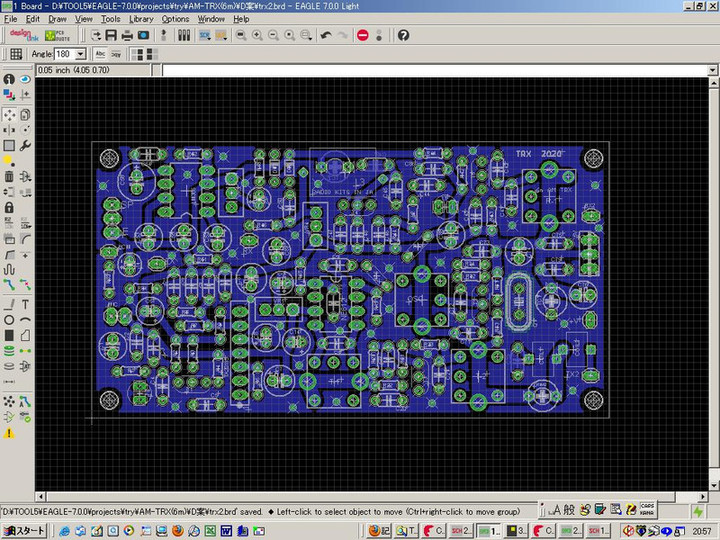Toggle the Lock tool in left palette

coord(9,207)
